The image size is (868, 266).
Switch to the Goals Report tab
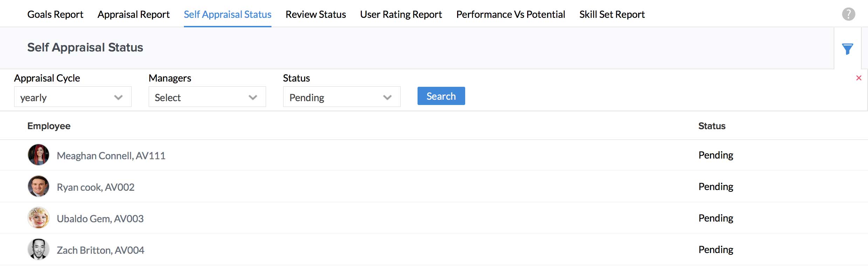coord(55,14)
